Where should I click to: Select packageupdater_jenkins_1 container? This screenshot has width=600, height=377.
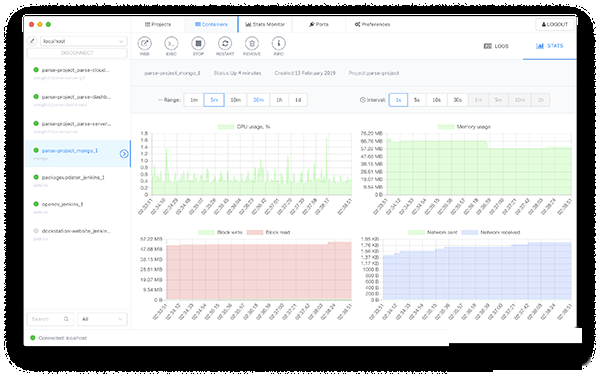coord(78,181)
